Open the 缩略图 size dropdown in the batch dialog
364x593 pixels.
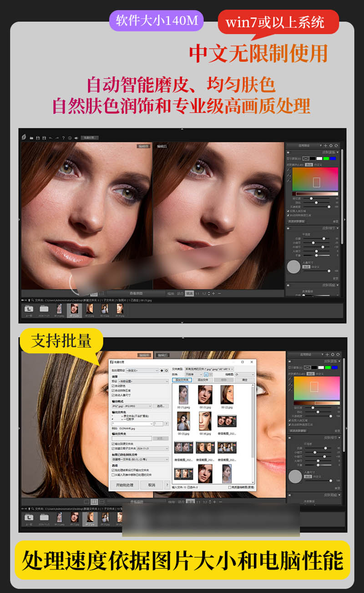[x=245, y=375]
